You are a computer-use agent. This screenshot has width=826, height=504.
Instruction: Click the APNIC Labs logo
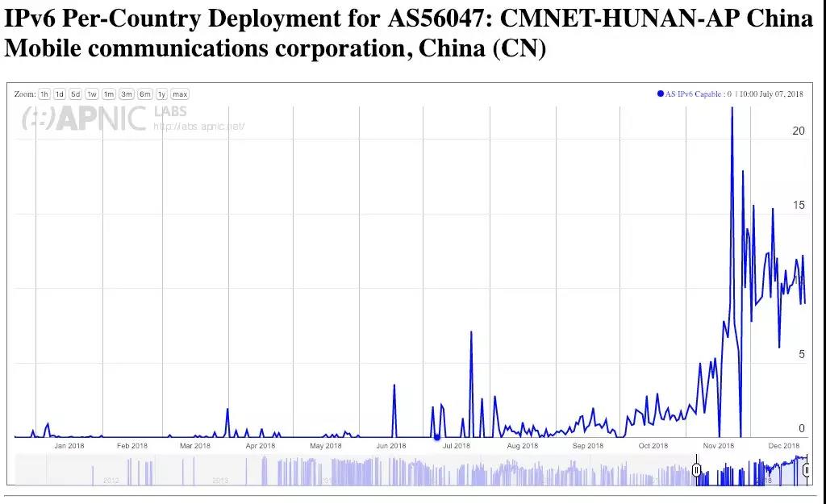coord(85,119)
